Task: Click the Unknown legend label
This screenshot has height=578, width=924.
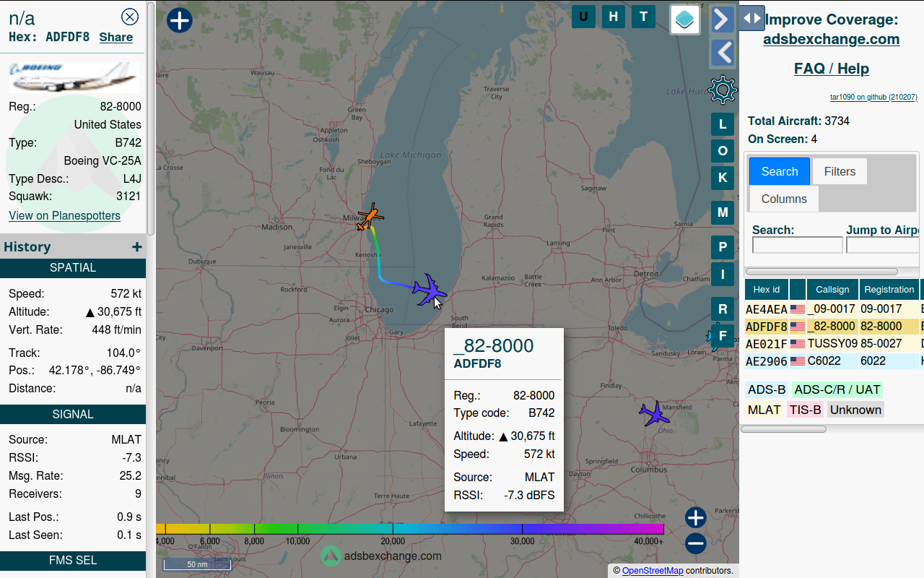Action: tap(855, 410)
